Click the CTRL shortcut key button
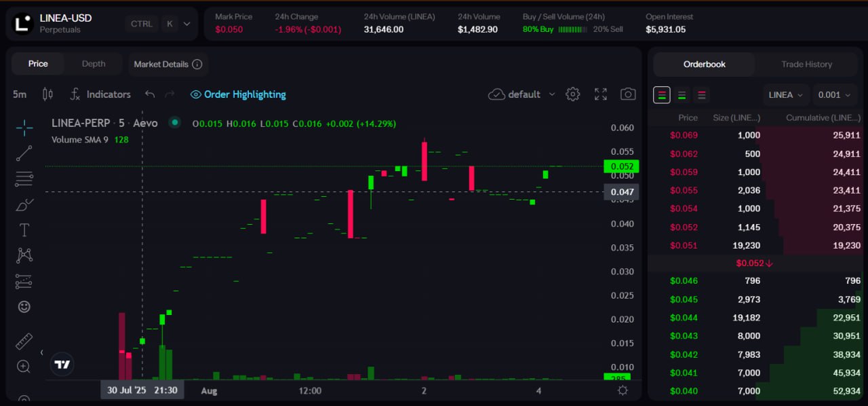The height and width of the screenshot is (406, 868). tap(142, 24)
